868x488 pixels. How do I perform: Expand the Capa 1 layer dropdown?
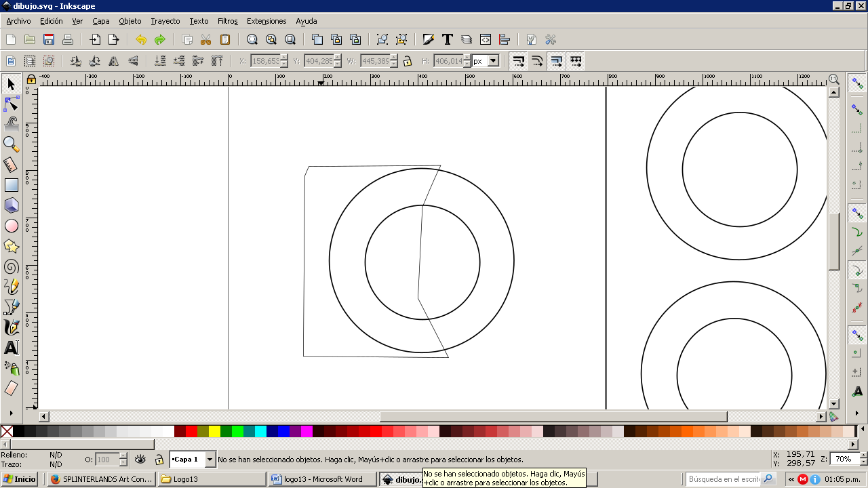tap(210, 460)
